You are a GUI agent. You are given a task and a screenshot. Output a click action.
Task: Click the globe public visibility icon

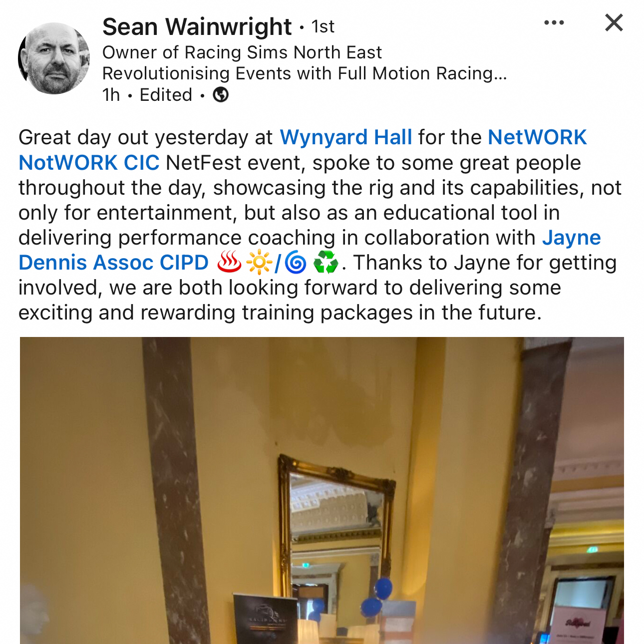coord(221,94)
